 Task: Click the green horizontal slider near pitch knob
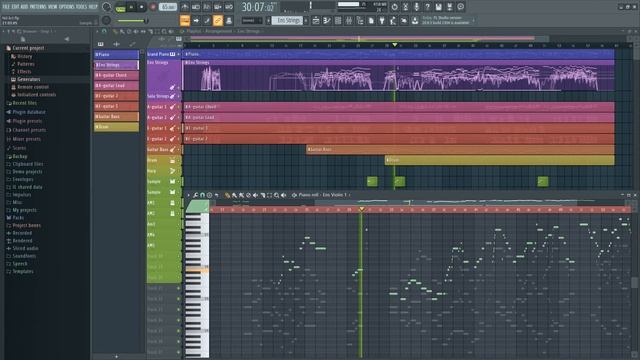point(133,20)
